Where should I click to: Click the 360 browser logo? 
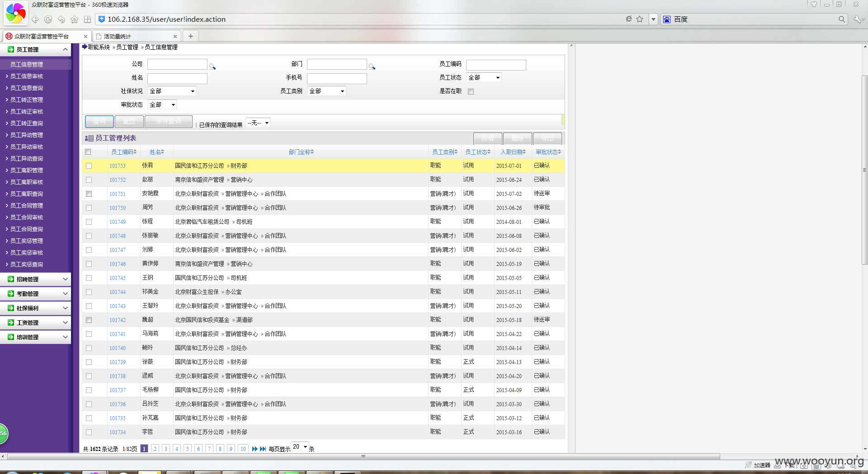(15, 13)
